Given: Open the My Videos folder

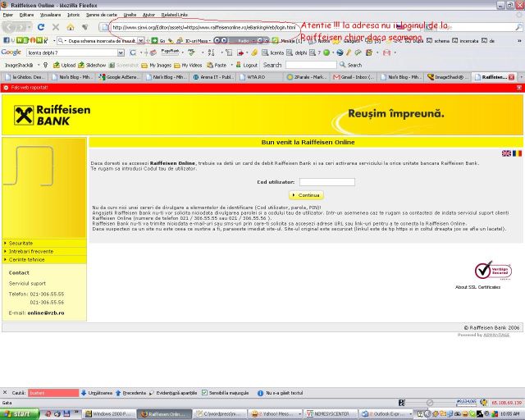Looking at the screenshot, I should pos(188,65).
